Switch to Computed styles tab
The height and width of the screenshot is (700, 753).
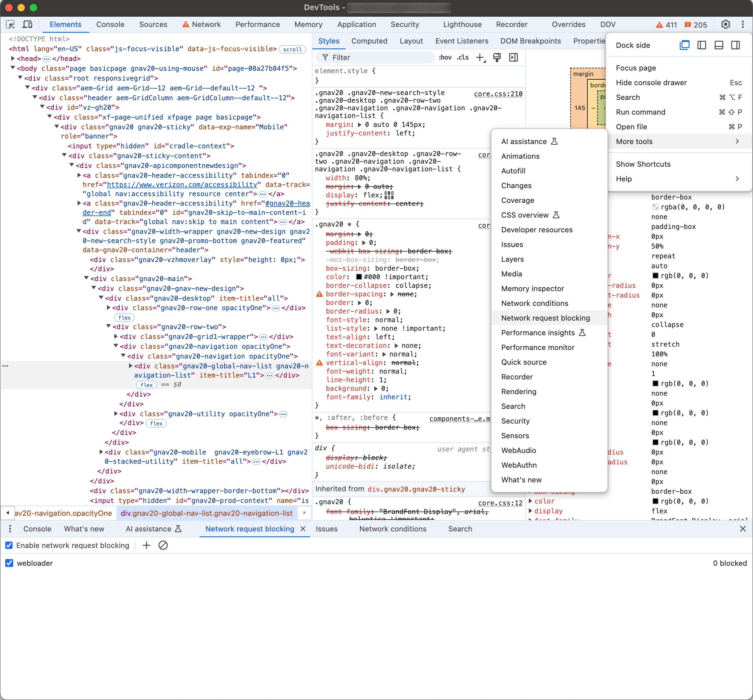pyautogui.click(x=369, y=41)
